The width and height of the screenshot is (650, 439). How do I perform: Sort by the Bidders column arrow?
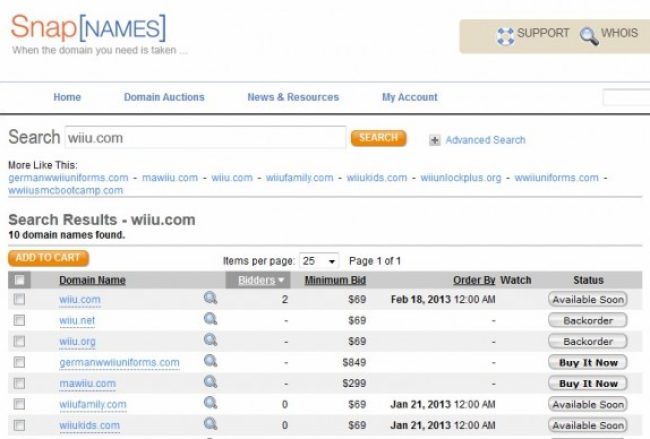(281, 280)
